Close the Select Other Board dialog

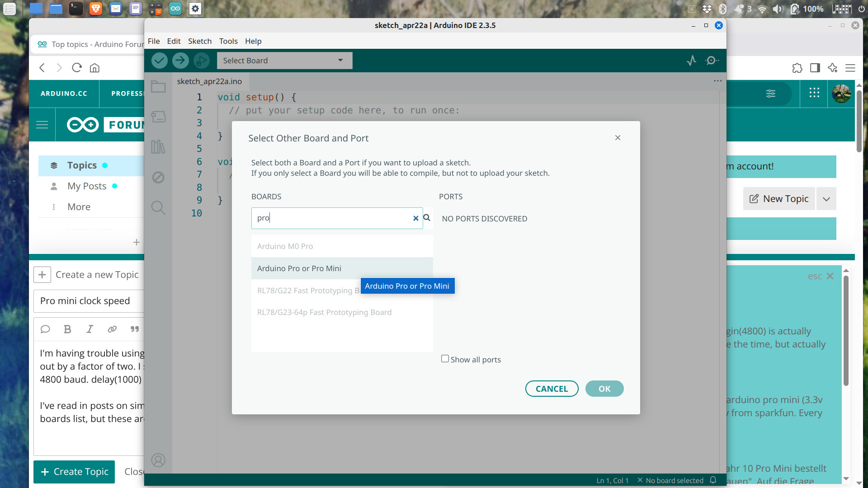(x=618, y=138)
